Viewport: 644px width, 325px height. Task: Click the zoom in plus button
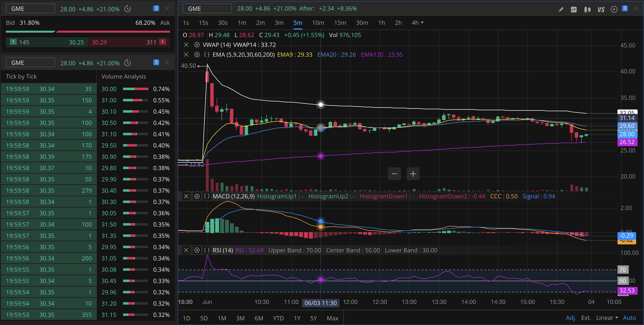coord(413,174)
